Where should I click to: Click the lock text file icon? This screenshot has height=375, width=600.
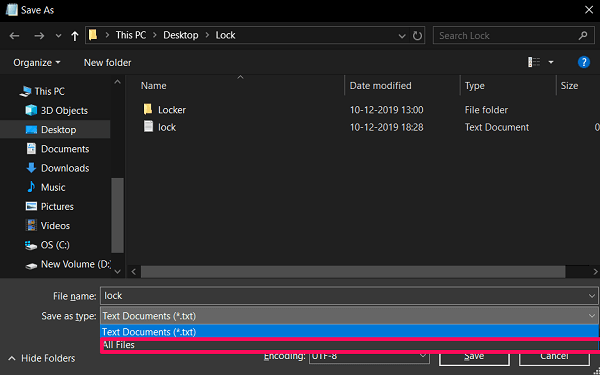coord(148,126)
